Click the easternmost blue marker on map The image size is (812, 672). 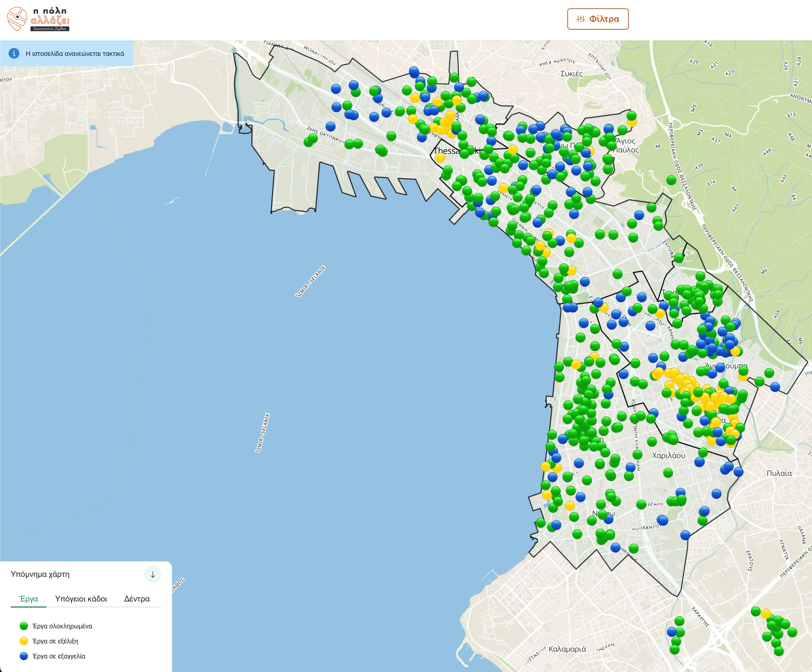tap(775, 387)
